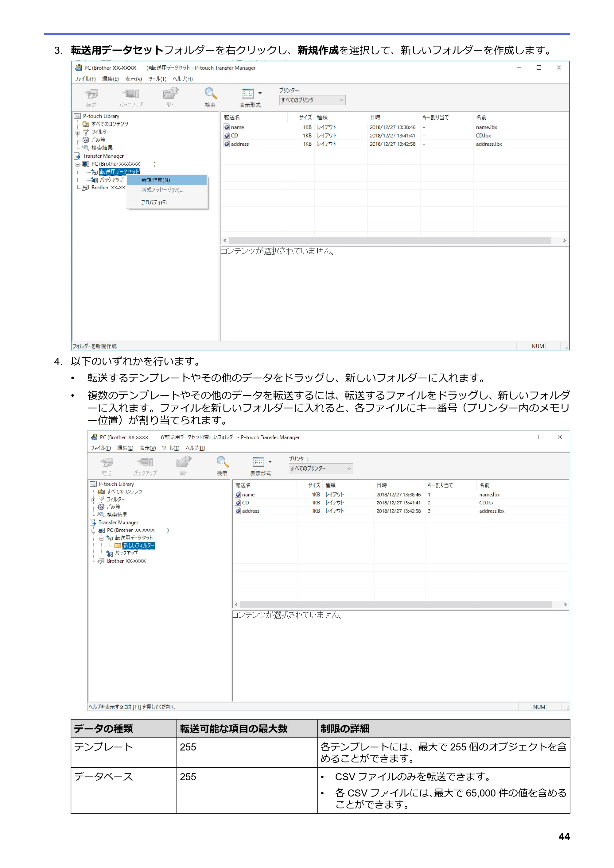
Task: Open the 表示(V) menu in the 新しいフォルダー window
Action: coord(148,448)
